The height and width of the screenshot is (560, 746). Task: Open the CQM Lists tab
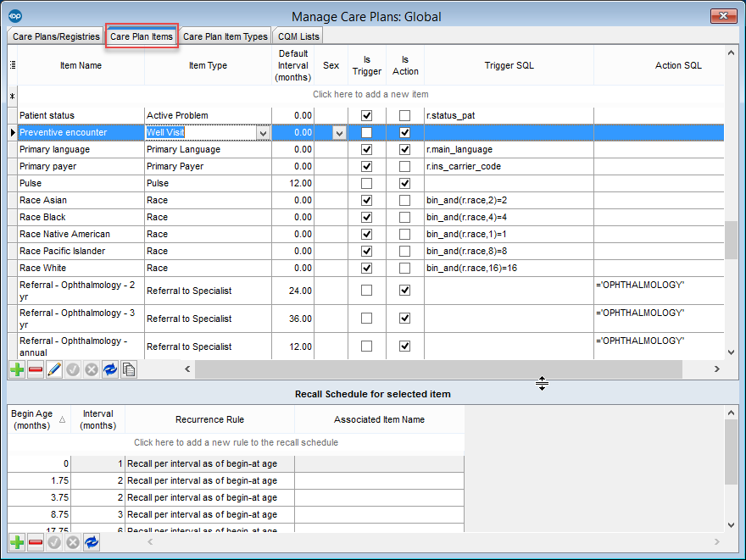pos(298,36)
